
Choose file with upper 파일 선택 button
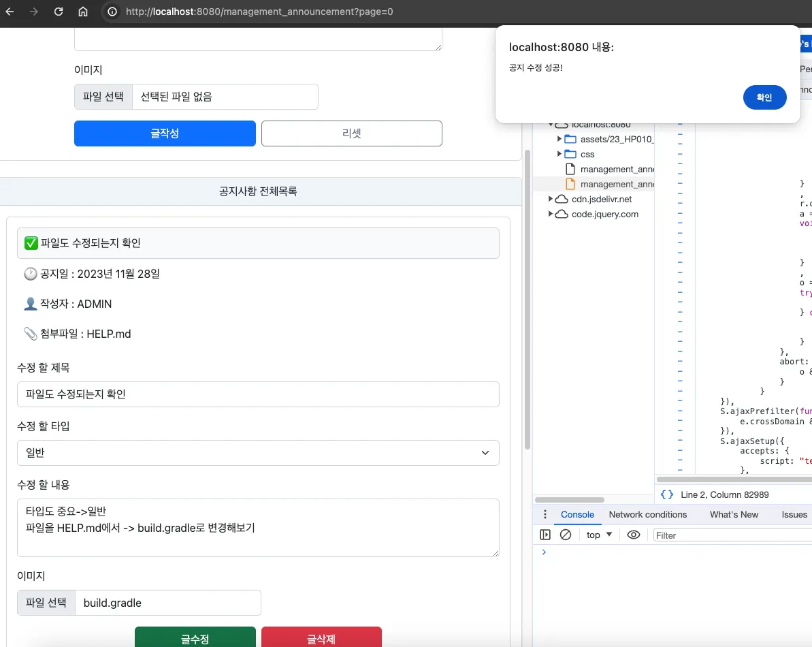click(x=103, y=97)
